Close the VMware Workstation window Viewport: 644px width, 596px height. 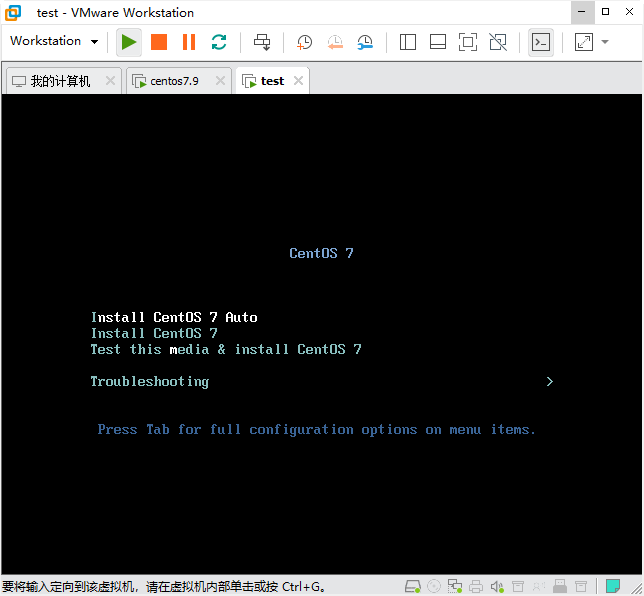pyautogui.click(x=629, y=12)
